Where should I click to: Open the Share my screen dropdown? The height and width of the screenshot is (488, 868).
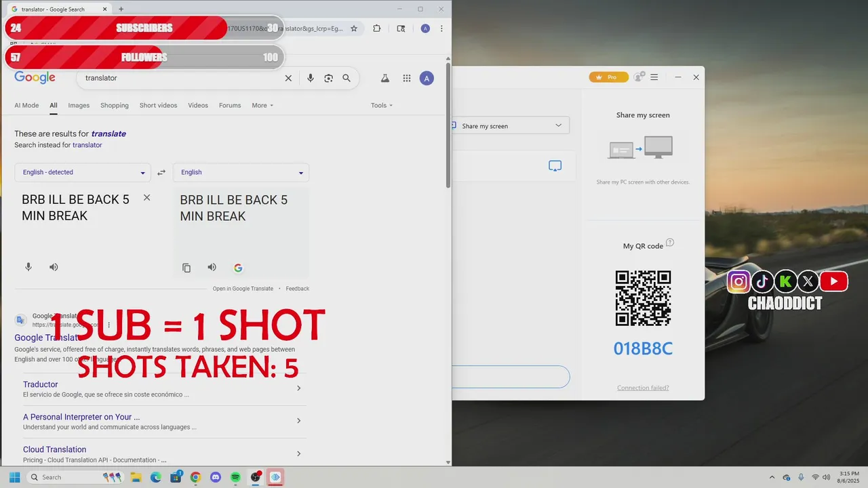click(511, 125)
